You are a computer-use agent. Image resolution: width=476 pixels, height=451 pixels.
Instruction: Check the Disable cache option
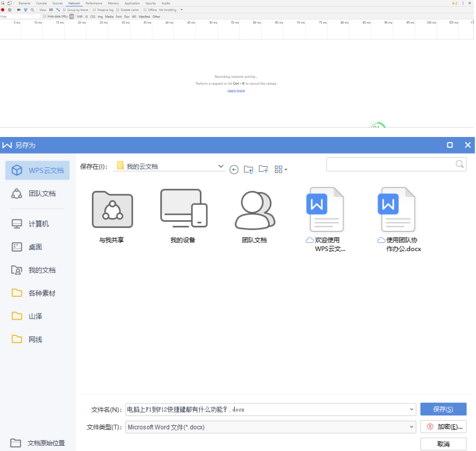pos(117,10)
